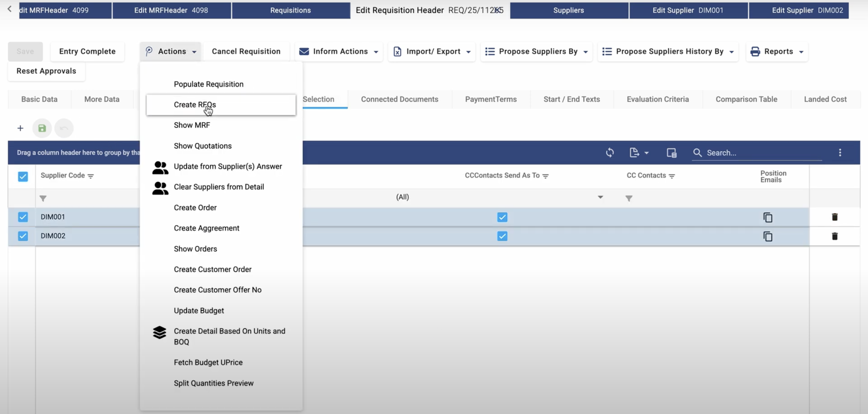
Task: Click the Cancel Requisition button
Action: [x=246, y=52]
